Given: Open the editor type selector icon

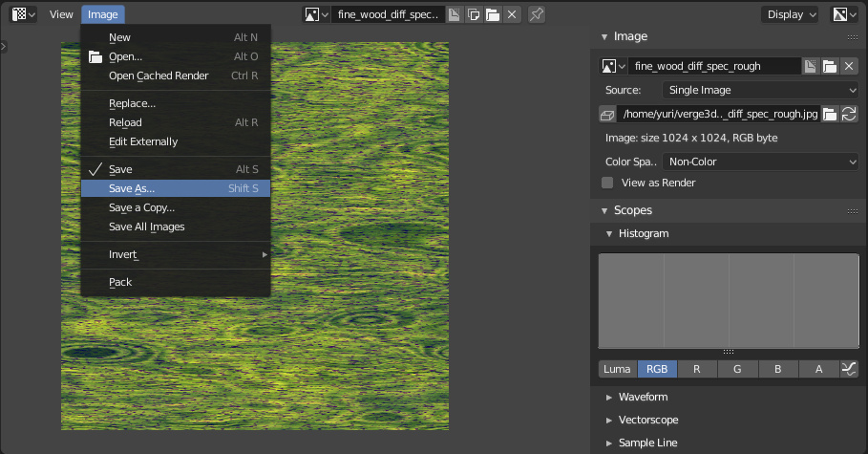Looking at the screenshot, I should coord(24,14).
